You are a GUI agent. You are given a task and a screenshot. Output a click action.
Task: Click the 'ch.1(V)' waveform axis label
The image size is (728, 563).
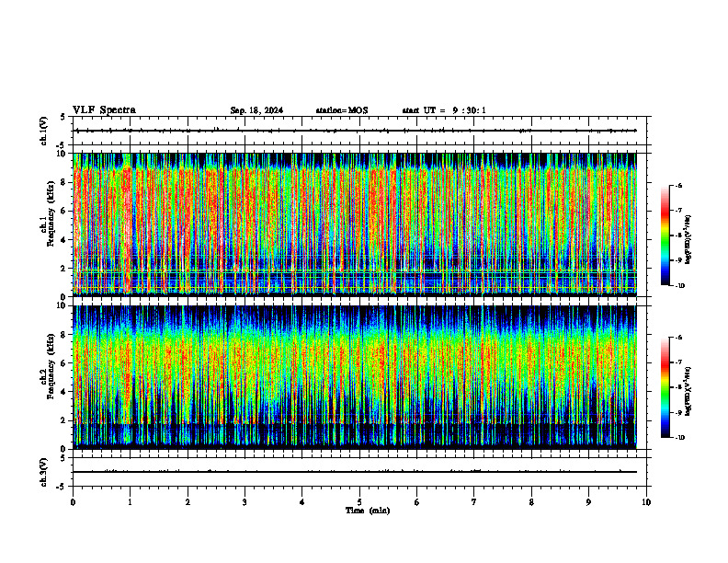[43, 131]
